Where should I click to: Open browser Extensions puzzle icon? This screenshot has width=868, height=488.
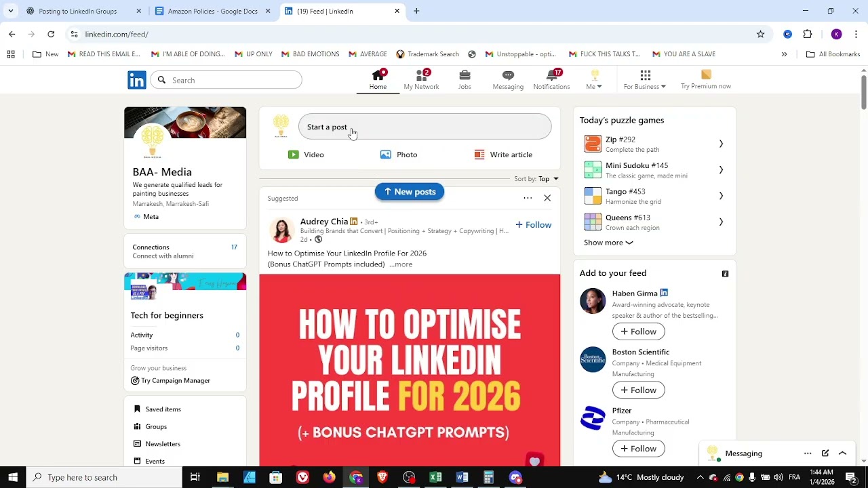tap(808, 34)
